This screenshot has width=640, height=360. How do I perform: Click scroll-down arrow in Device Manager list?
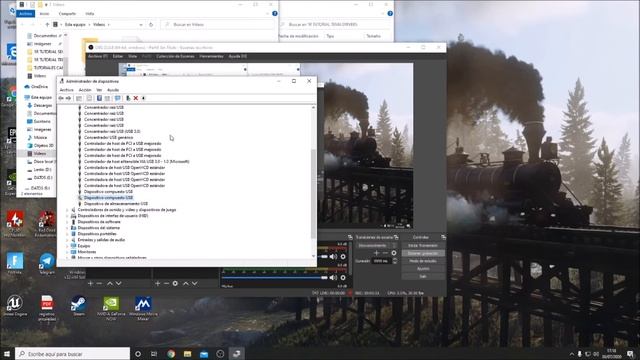pyautogui.click(x=313, y=256)
